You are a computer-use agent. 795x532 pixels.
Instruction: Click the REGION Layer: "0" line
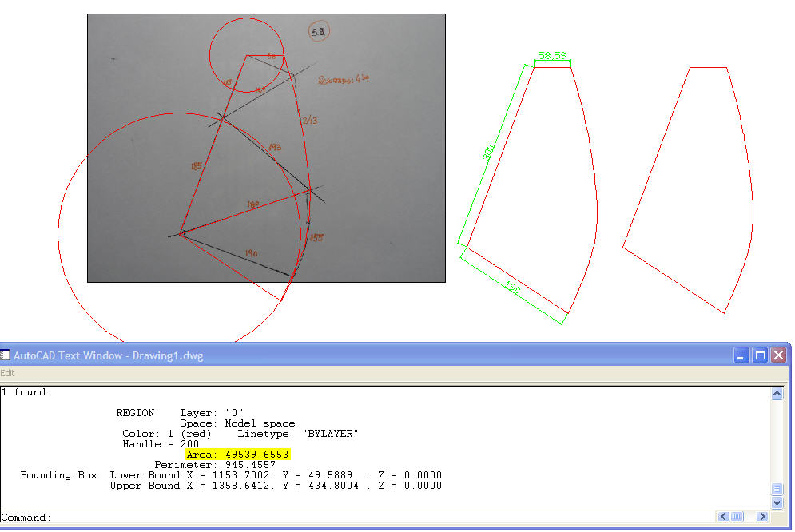180,413
